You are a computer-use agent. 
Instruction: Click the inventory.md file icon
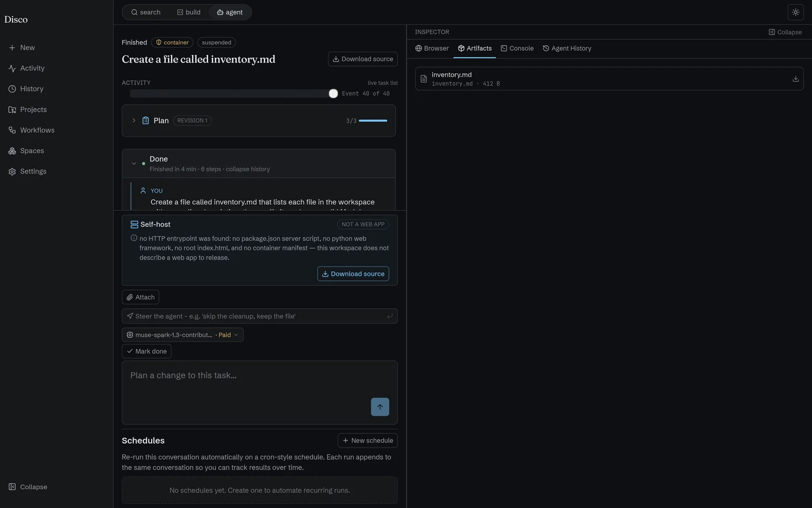click(424, 79)
